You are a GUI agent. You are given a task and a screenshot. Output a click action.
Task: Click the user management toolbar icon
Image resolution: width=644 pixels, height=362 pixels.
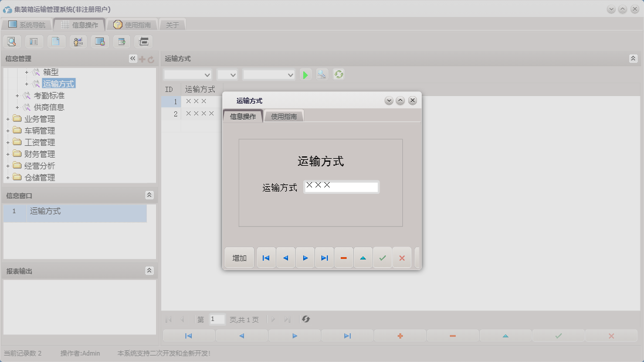click(x=77, y=42)
